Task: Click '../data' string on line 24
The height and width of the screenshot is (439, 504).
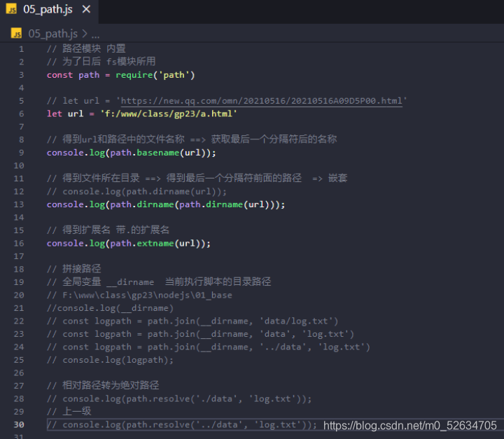Action: coord(283,347)
